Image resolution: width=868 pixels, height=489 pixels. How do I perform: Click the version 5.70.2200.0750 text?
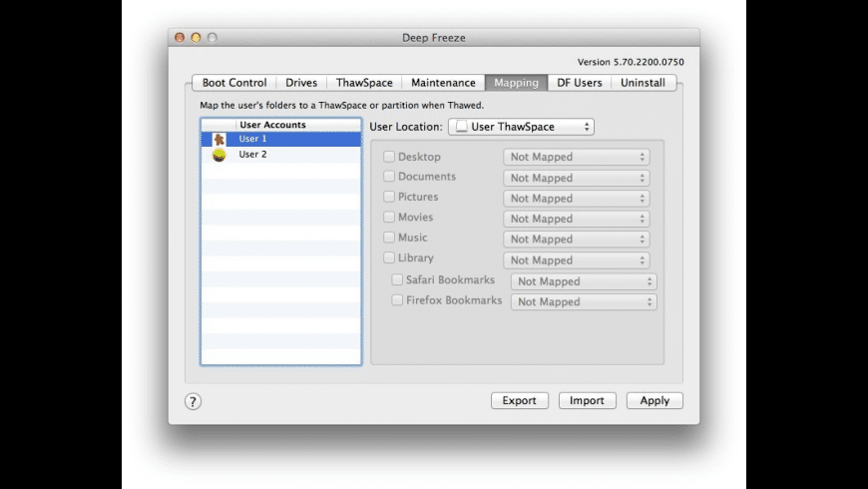tap(631, 62)
